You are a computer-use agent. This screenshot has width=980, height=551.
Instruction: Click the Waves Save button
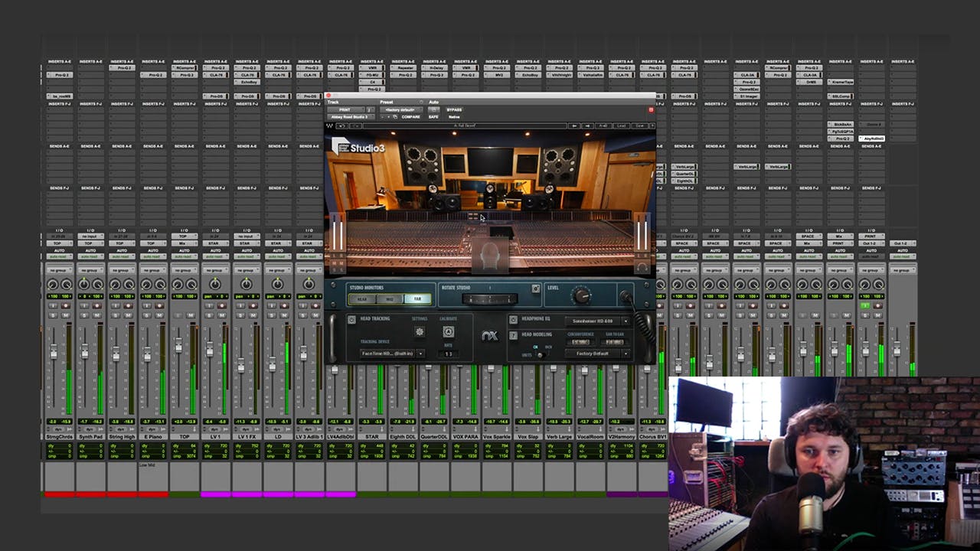pyautogui.click(x=639, y=126)
